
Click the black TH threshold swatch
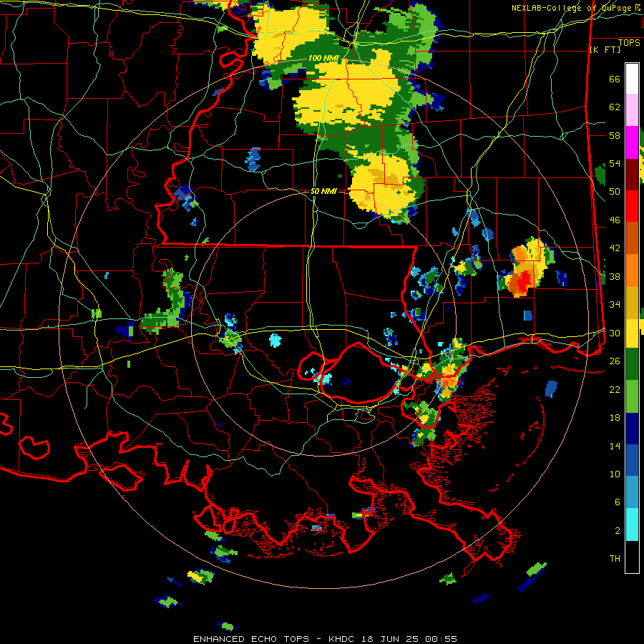632,557
